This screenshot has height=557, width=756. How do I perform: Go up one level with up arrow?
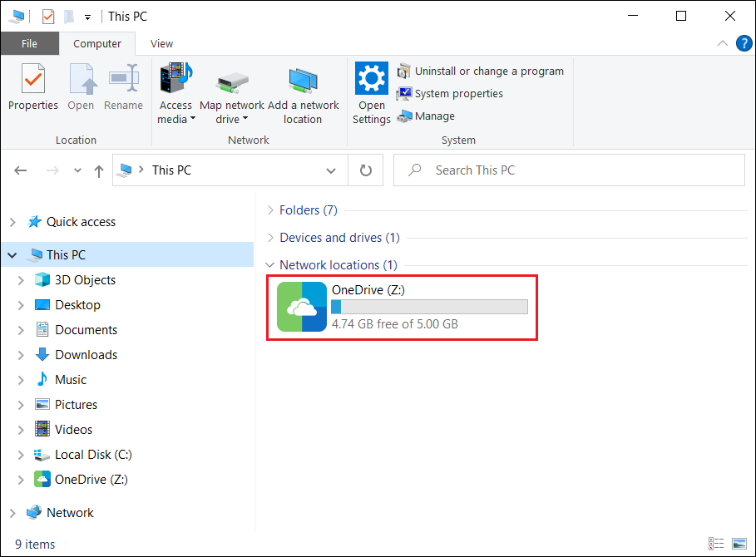(x=99, y=170)
